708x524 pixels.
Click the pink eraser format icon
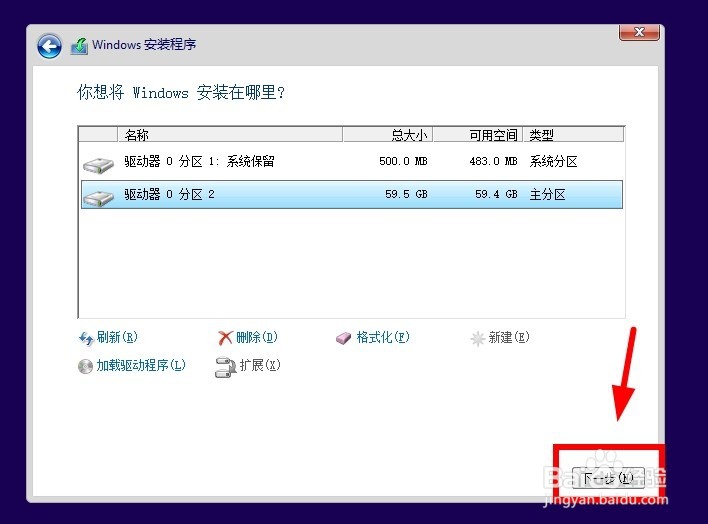coord(343,338)
